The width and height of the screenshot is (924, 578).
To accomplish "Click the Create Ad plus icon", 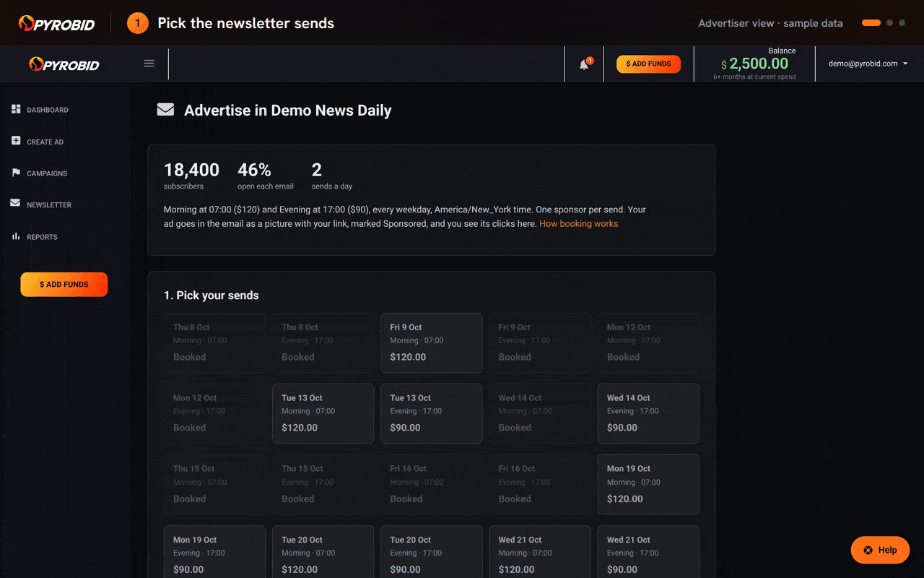I will 16,141.
